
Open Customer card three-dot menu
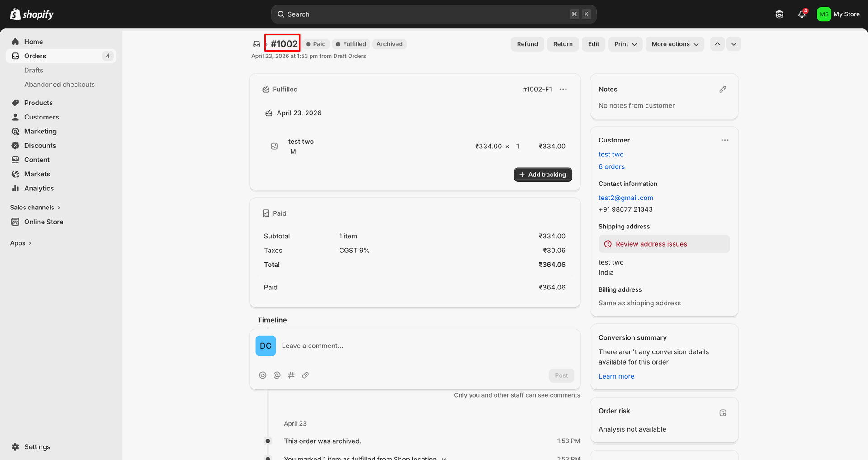tap(725, 140)
